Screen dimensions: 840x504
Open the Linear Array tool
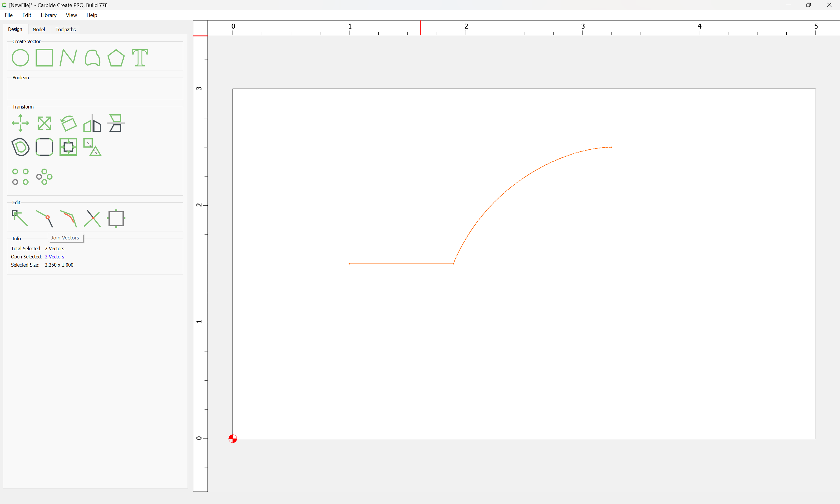[x=20, y=176]
